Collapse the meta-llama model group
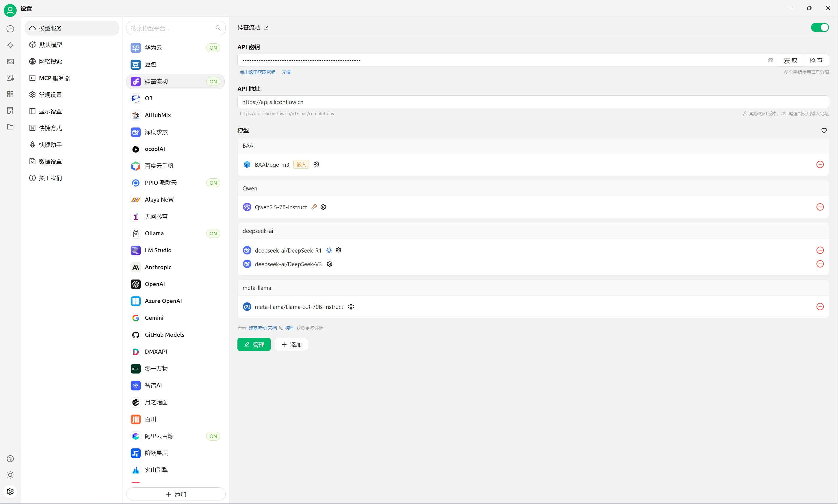The width and height of the screenshot is (838, 504). [533, 288]
